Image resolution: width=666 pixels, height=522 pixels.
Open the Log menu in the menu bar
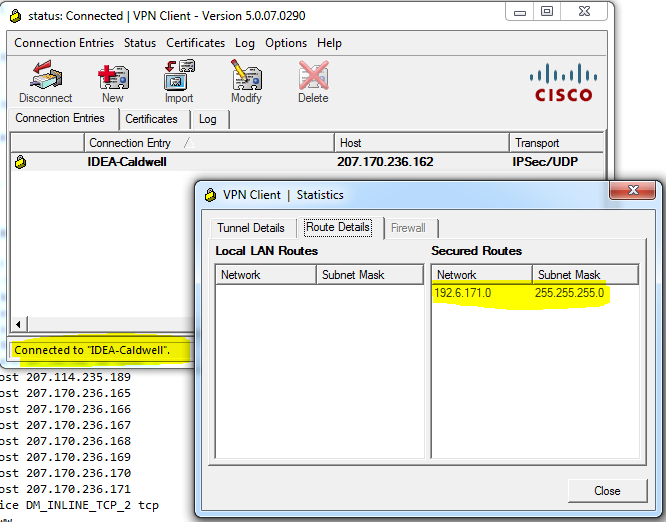tap(245, 43)
